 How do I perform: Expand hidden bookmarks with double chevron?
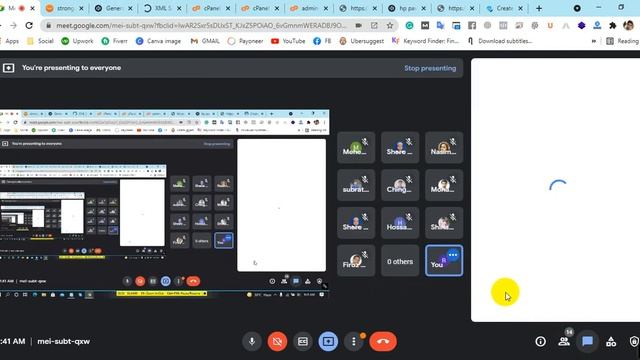click(593, 41)
